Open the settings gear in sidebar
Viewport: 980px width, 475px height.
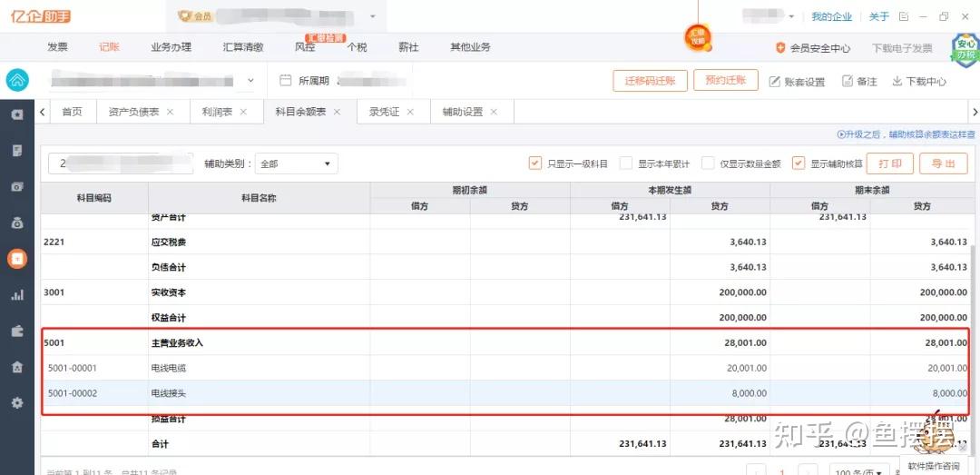pyautogui.click(x=17, y=403)
